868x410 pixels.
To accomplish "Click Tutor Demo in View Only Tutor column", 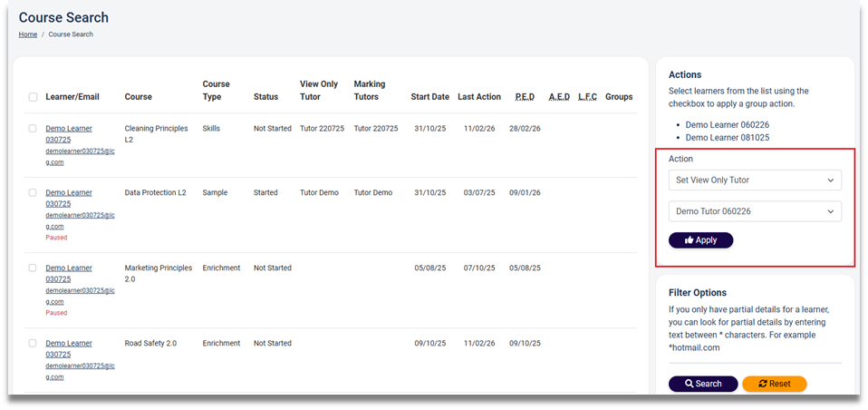I will (x=320, y=193).
